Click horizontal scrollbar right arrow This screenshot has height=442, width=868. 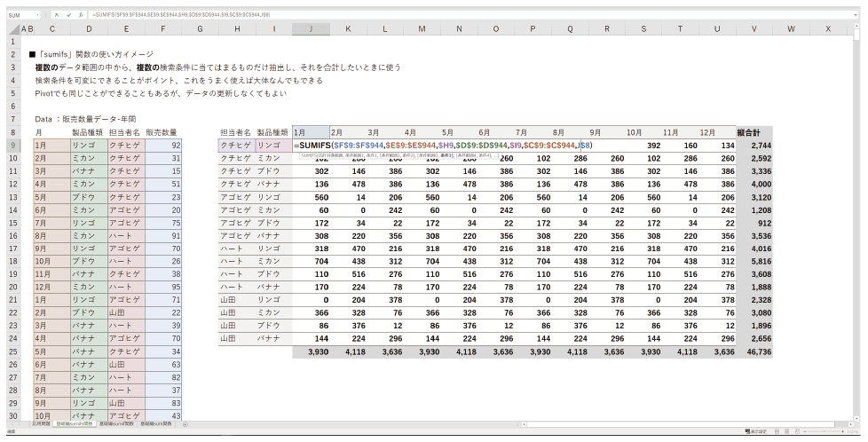coord(849,424)
